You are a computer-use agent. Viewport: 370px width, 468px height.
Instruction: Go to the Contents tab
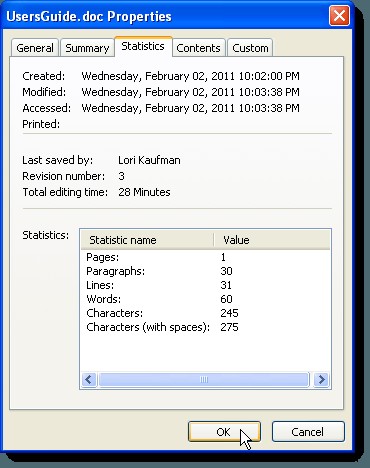point(198,48)
